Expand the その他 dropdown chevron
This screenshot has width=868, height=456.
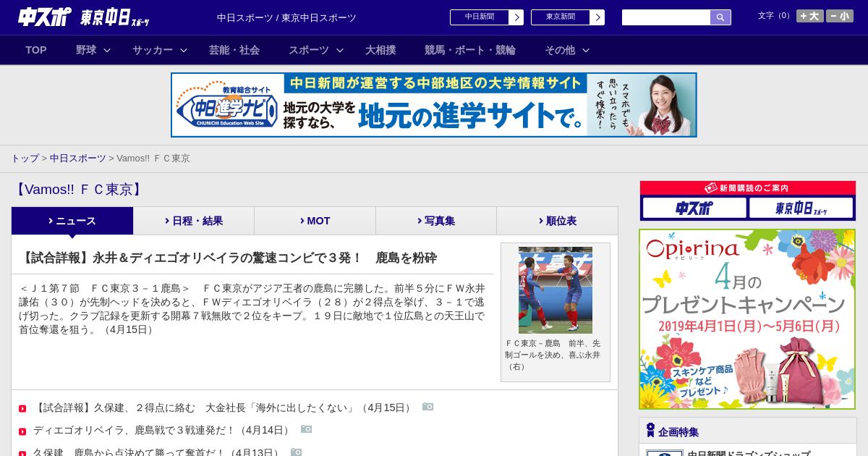pyautogui.click(x=586, y=50)
